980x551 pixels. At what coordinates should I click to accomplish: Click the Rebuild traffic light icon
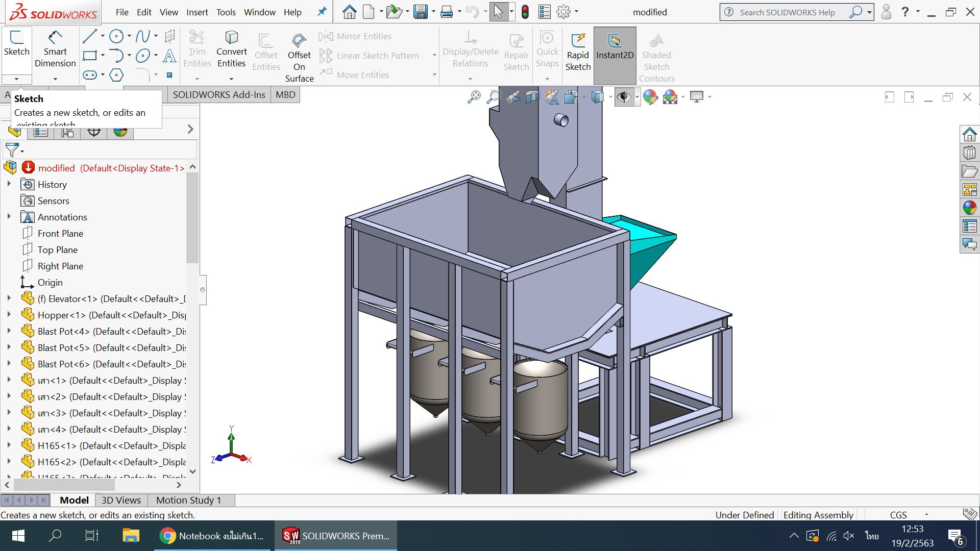pyautogui.click(x=525, y=12)
